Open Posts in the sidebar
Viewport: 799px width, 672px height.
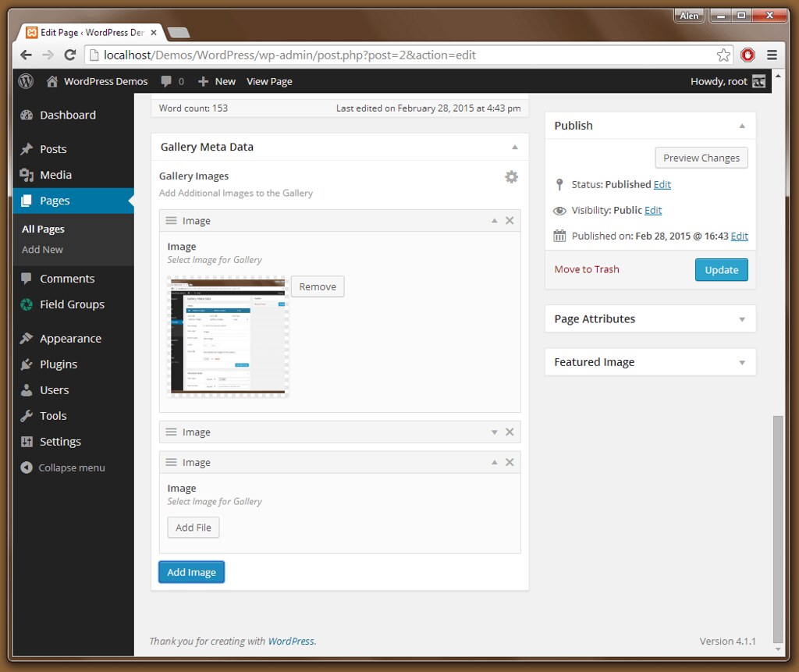[x=53, y=149]
